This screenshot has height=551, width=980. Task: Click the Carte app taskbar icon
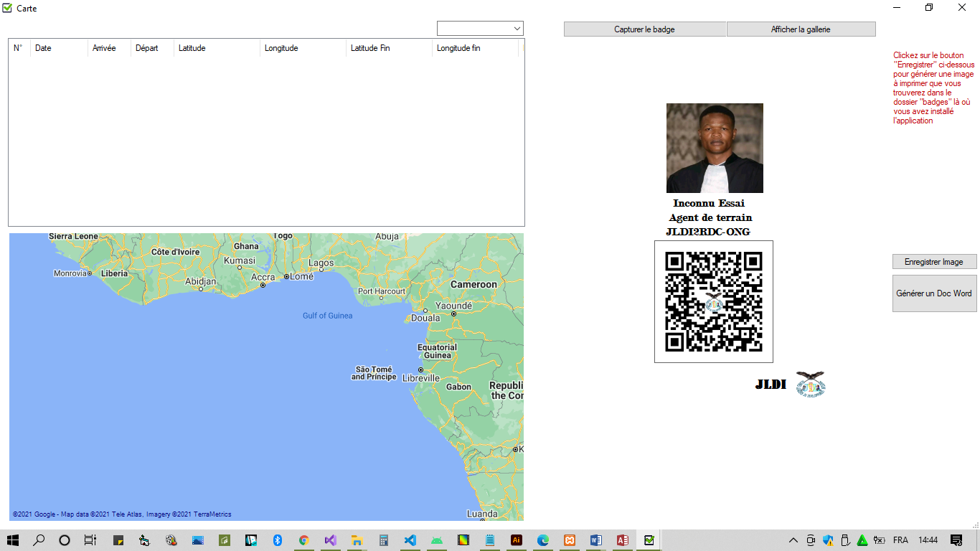tap(649, 540)
